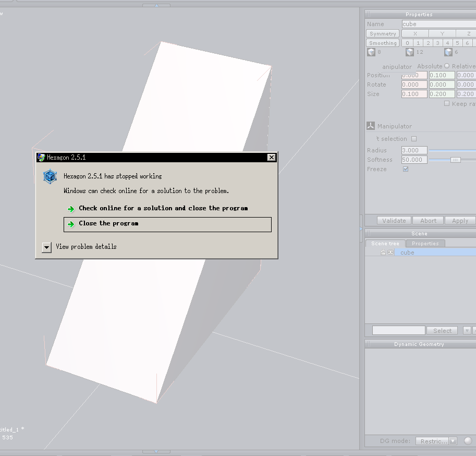Click bottom panel collapse arrow handle
This screenshot has height=456, width=476.
coord(156,452)
